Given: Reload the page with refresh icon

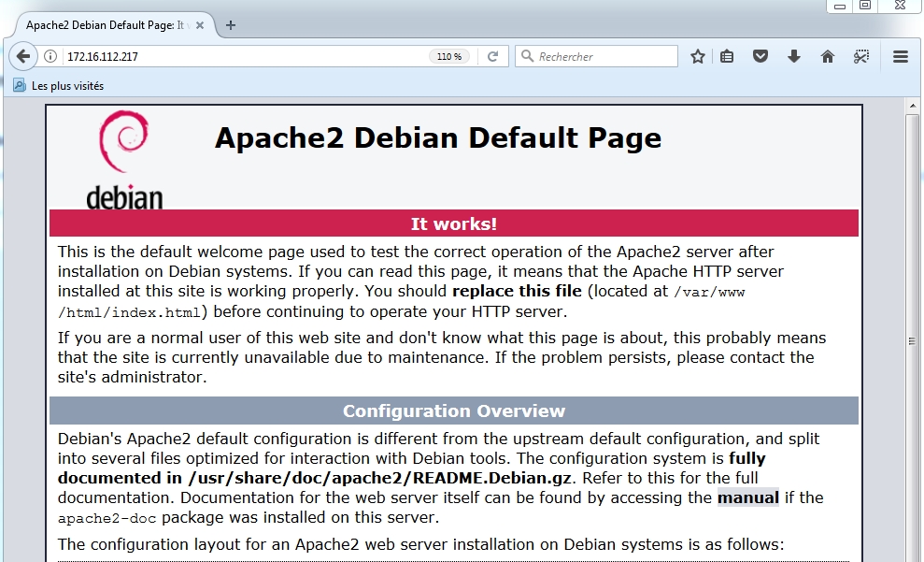Looking at the screenshot, I should tap(492, 57).
